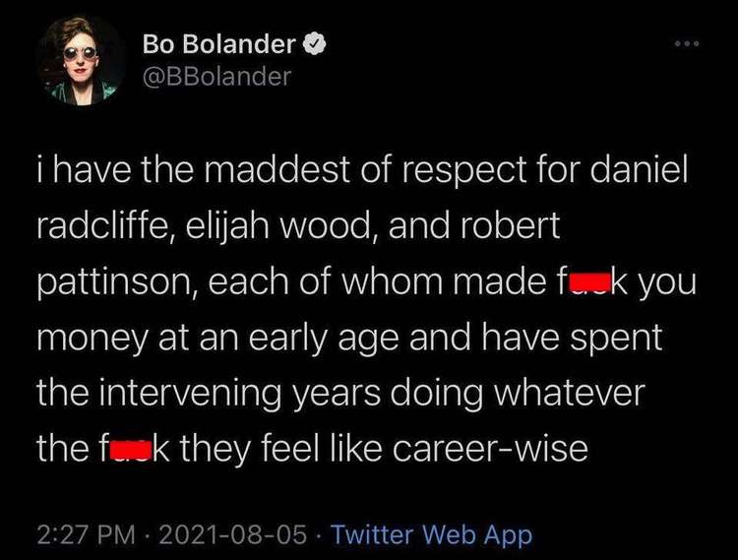Click the Twitter Web App source link

432,534
